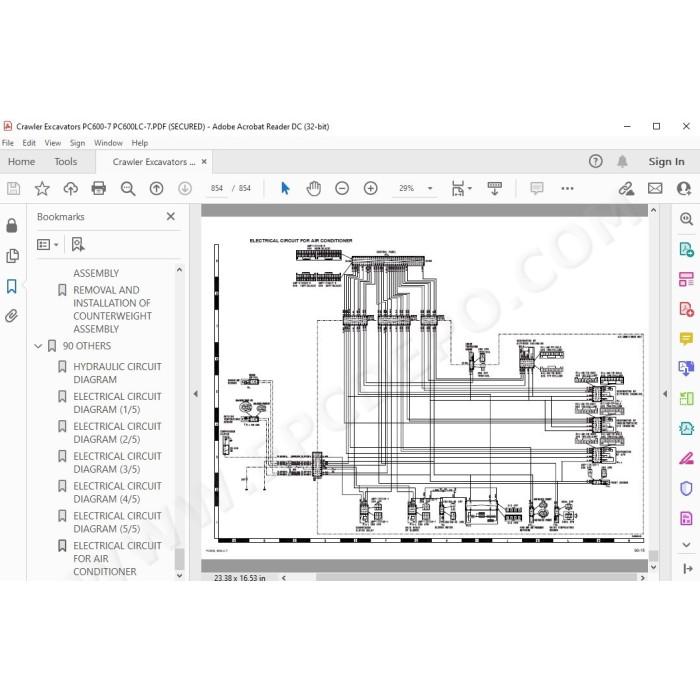Click the send file by email icon
Viewport: 700px width, 700px height.
point(655,188)
